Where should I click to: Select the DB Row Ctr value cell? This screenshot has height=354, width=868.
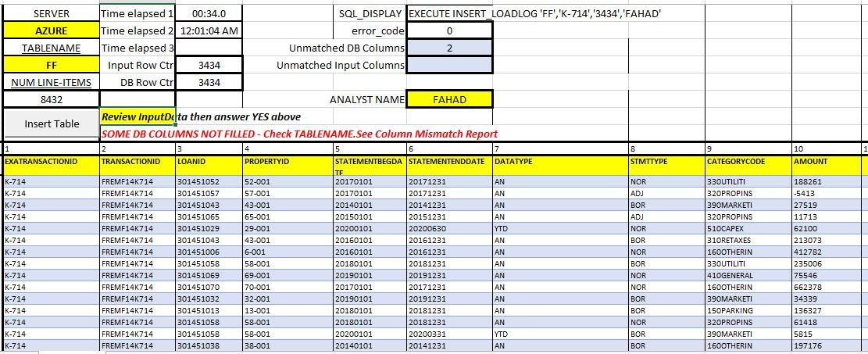(x=209, y=82)
